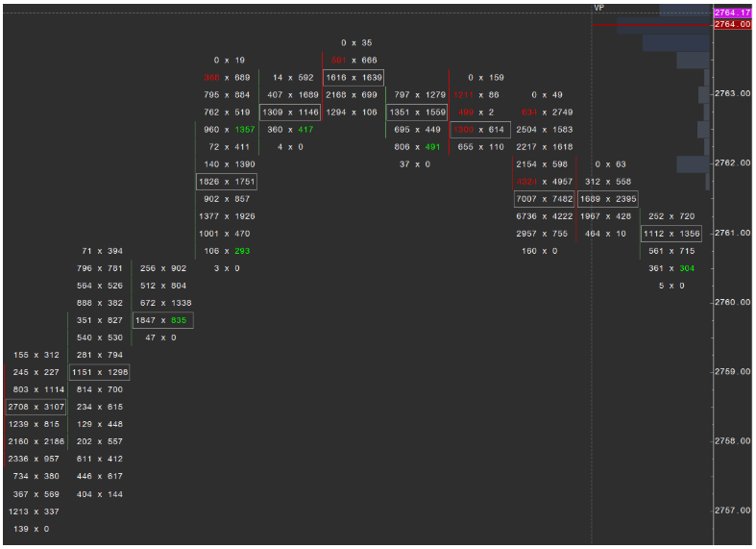756x549 pixels.
Task: Select the boxed 1826 x 1751 cell
Action: (x=226, y=182)
